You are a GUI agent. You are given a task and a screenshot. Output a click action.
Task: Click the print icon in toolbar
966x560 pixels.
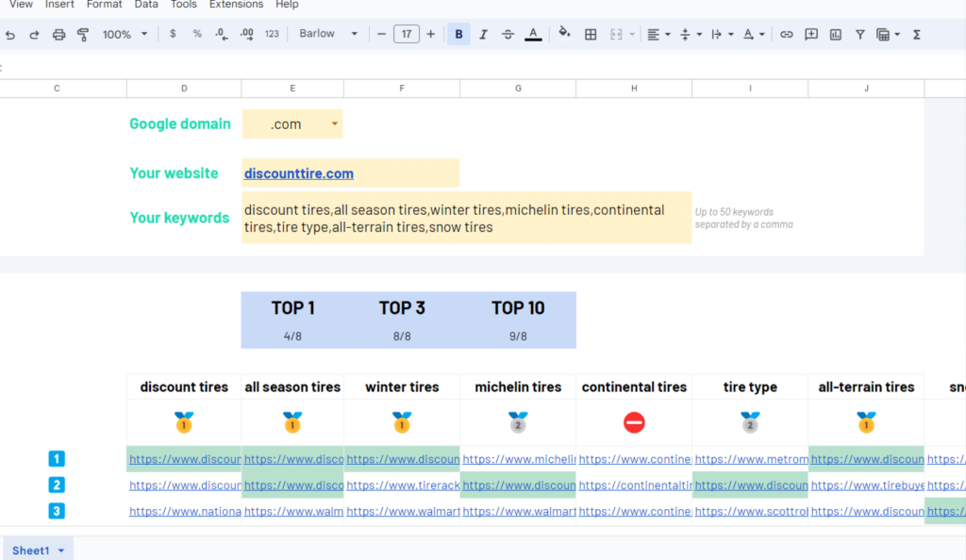pos(58,34)
